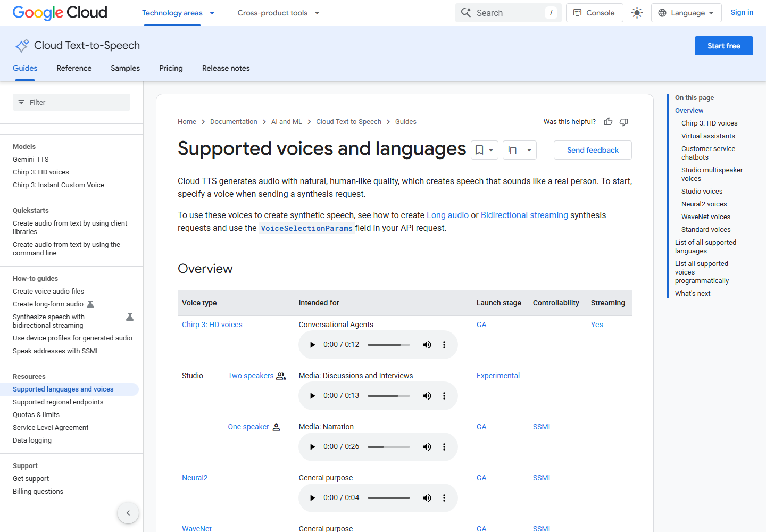The height and width of the screenshot is (532, 766).
Task: Click the Console icon button
Action: (594, 13)
